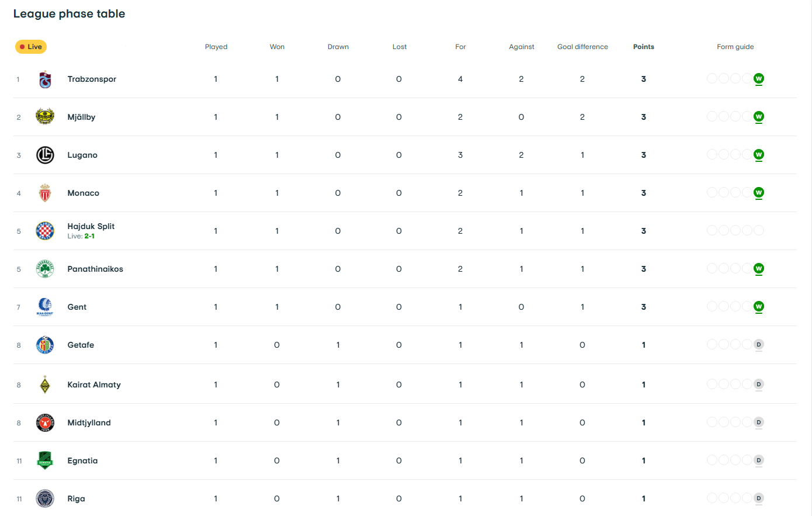Click Gent's win form indicator
The image size is (812, 516).
(x=759, y=307)
